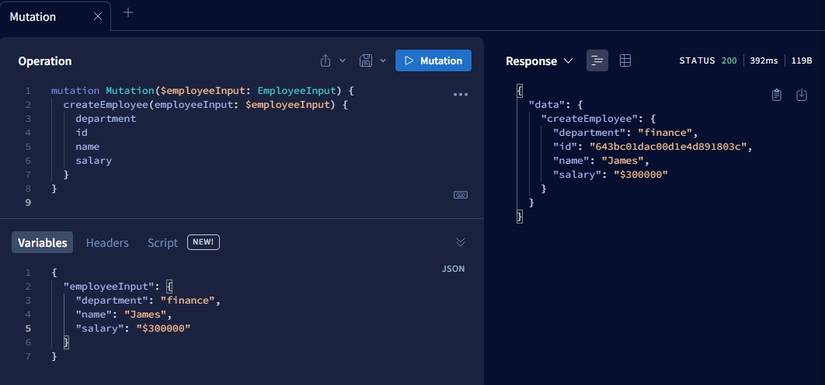Click "salary" value in response
The width and height of the screenshot is (825, 385).
coord(641,174)
